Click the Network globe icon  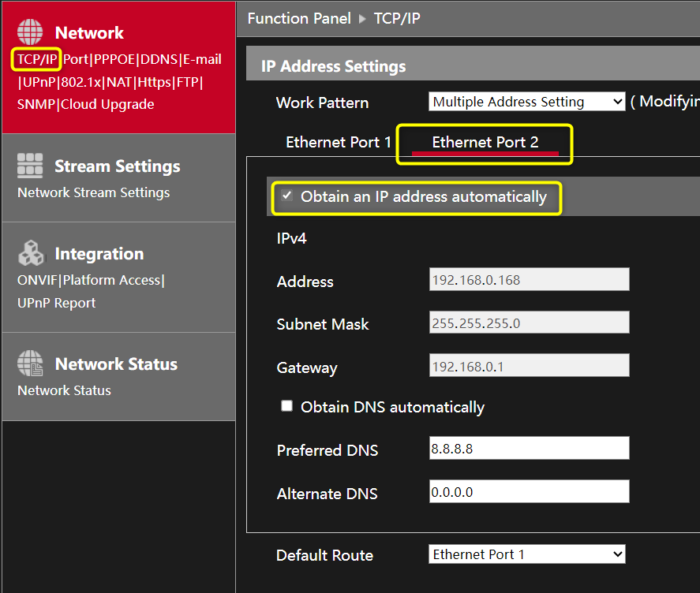(30, 32)
